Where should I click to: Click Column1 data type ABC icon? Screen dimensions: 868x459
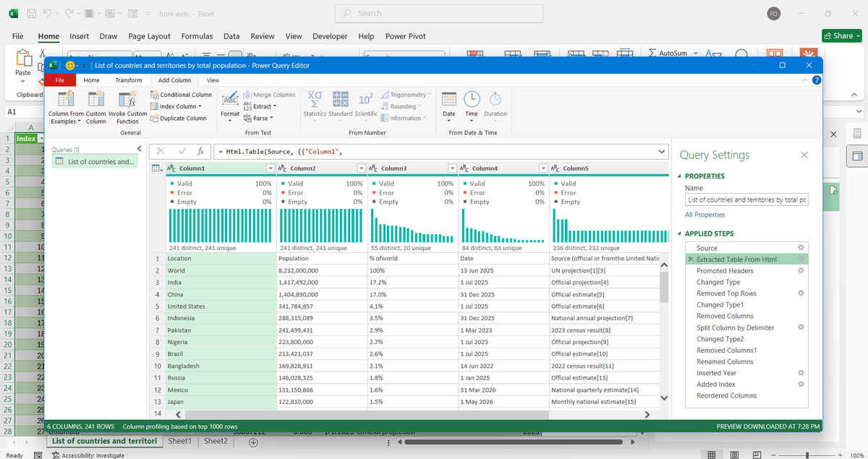click(x=172, y=168)
